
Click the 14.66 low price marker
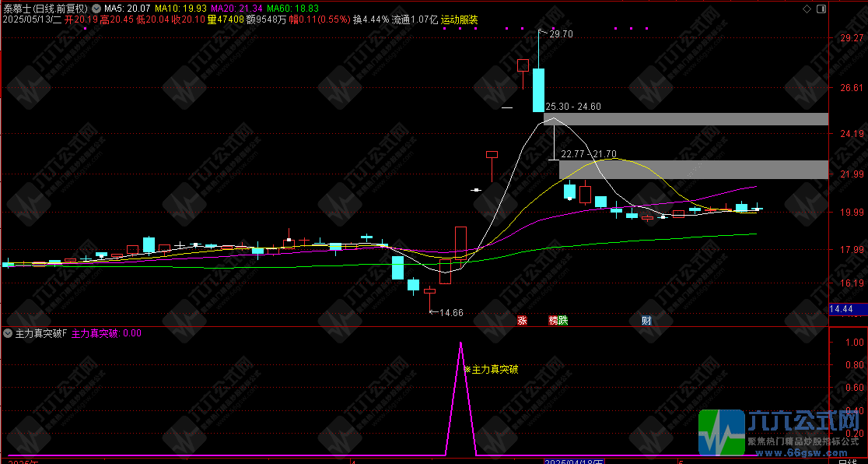coord(450,312)
